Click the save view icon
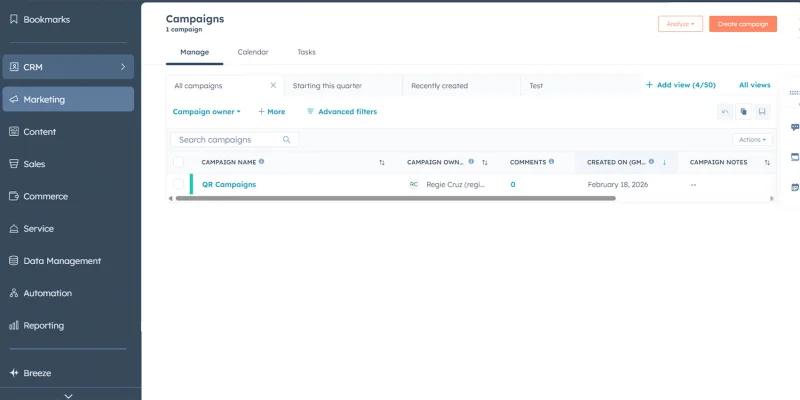Screen dimensions: 800x400 tap(762, 112)
